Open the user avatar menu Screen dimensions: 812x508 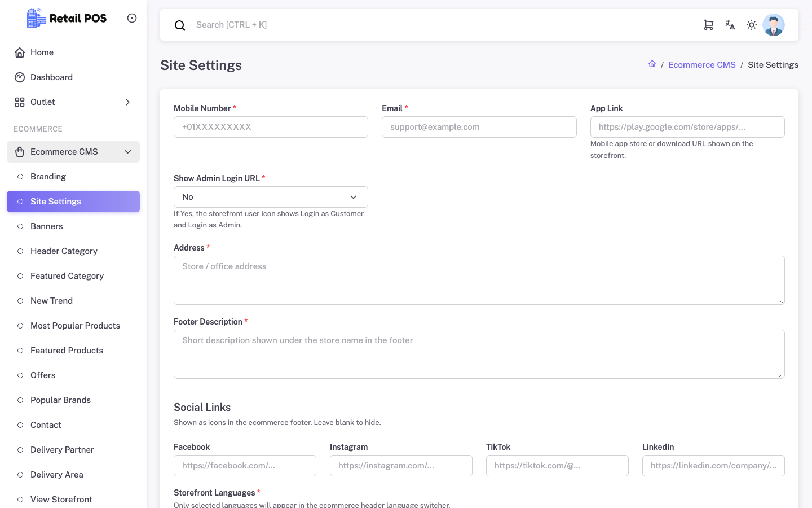click(774, 25)
